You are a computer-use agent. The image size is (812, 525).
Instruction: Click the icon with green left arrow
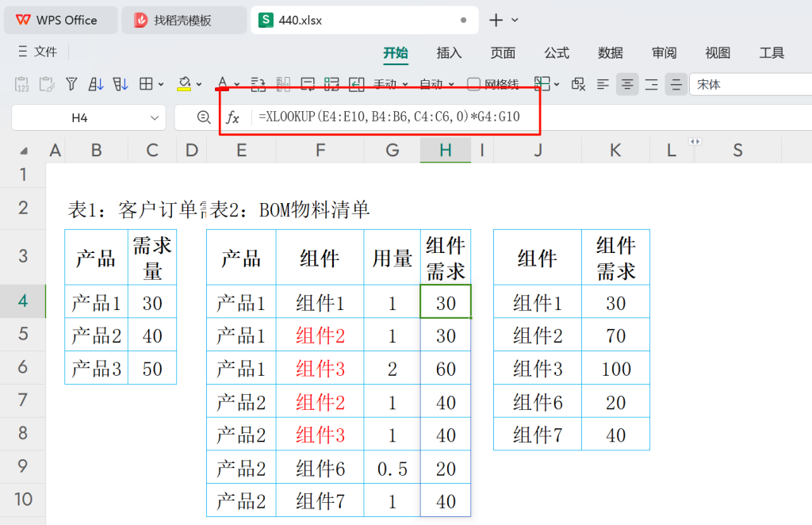coord(356,84)
